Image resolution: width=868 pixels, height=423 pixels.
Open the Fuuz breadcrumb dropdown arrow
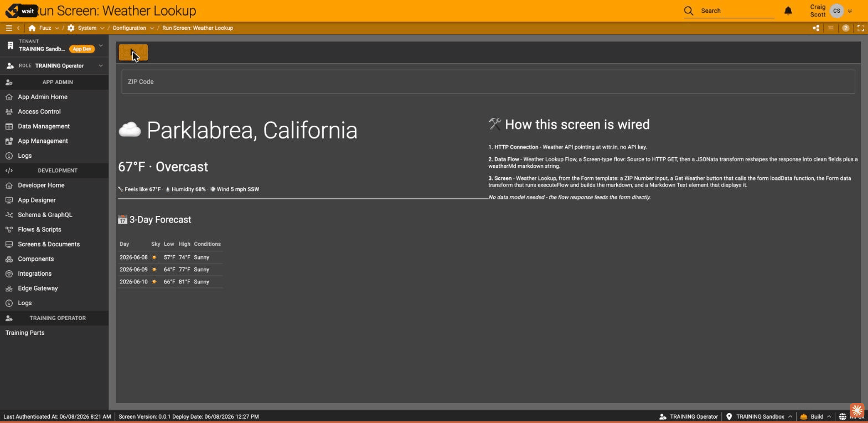click(x=56, y=28)
